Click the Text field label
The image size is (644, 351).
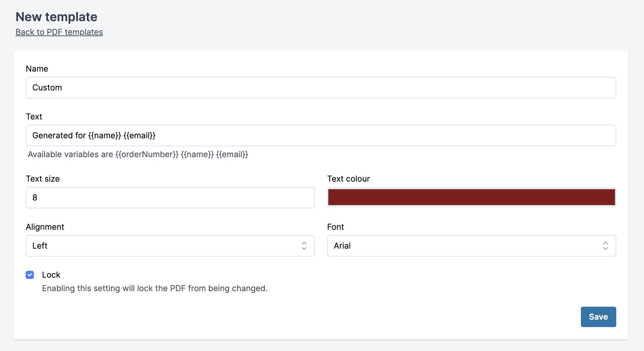tap(34, 117)
